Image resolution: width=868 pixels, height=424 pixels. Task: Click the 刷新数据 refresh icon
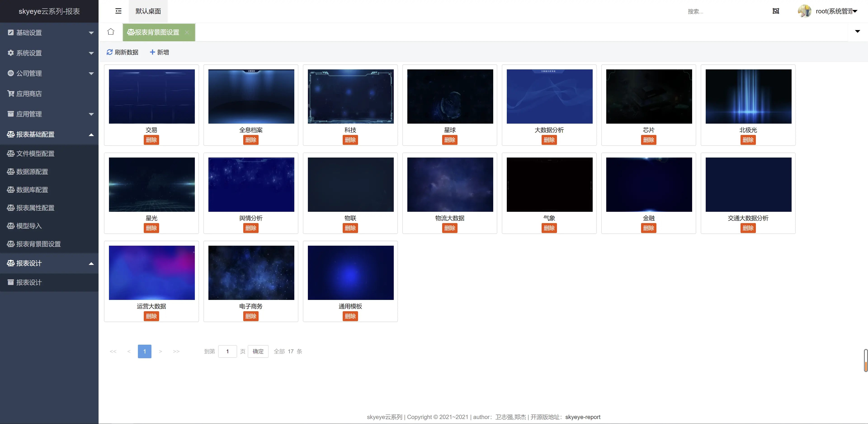(x=109, y=52)
